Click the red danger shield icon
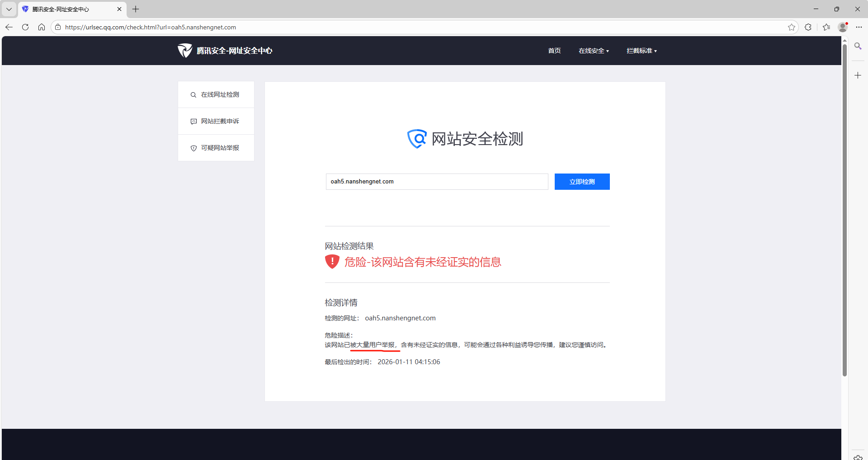This screenshot has width=868, height=460. 332,262
